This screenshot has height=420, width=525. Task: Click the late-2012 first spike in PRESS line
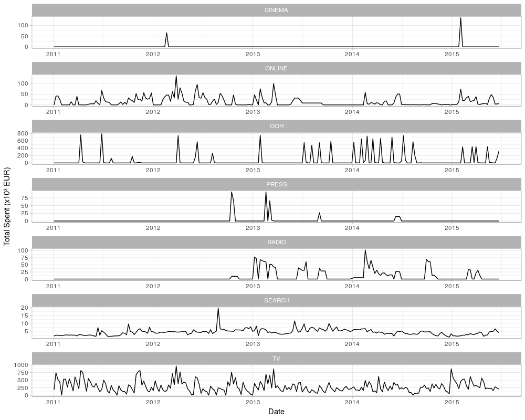(x=232, y=192)
